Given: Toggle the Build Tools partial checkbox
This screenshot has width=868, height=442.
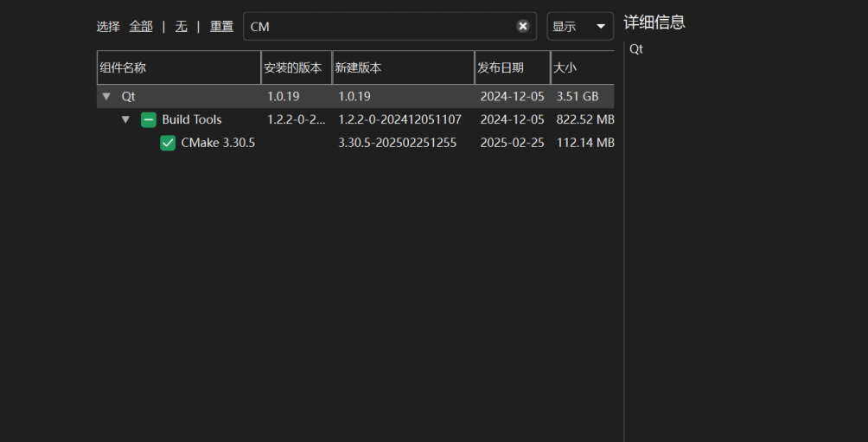Looking at the screenshot, I should pyautogui.click(x=149, y=119).
